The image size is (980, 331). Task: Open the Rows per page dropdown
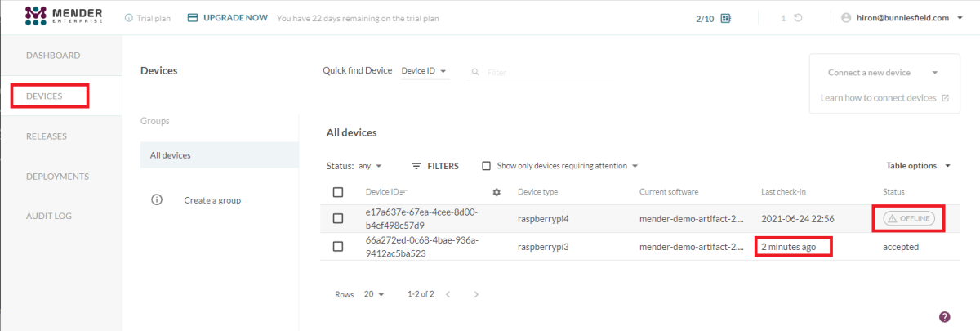[x=374, y=294]
